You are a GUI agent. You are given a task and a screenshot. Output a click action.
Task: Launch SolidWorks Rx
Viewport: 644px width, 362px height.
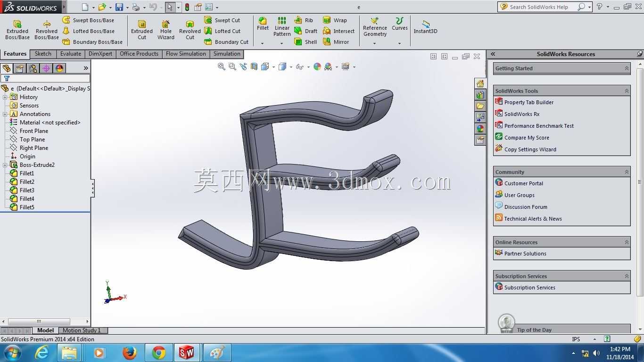[517, 114]
